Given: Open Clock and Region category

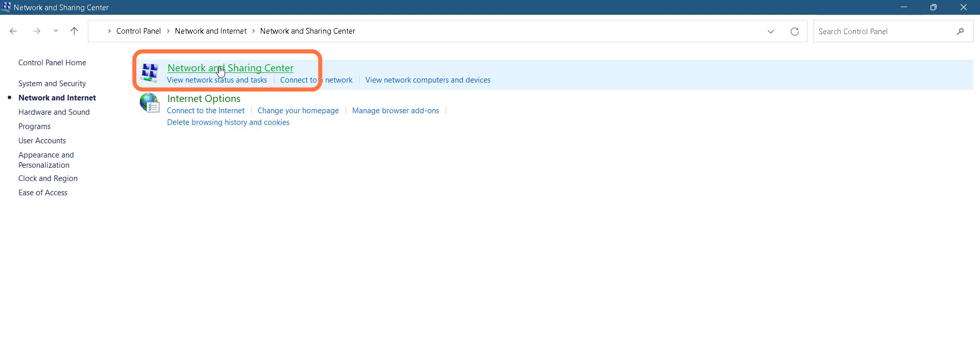Looking at the screenshot, I should click(48, 178).
